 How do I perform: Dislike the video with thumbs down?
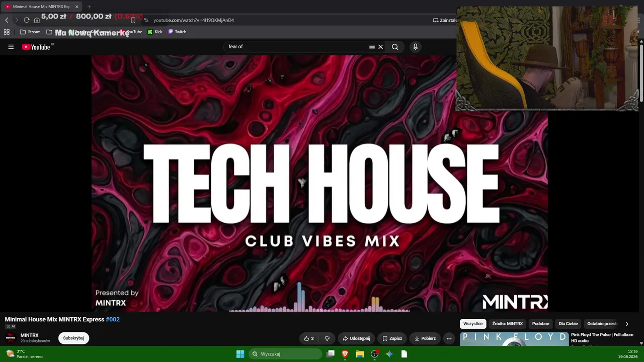(327, 338)
